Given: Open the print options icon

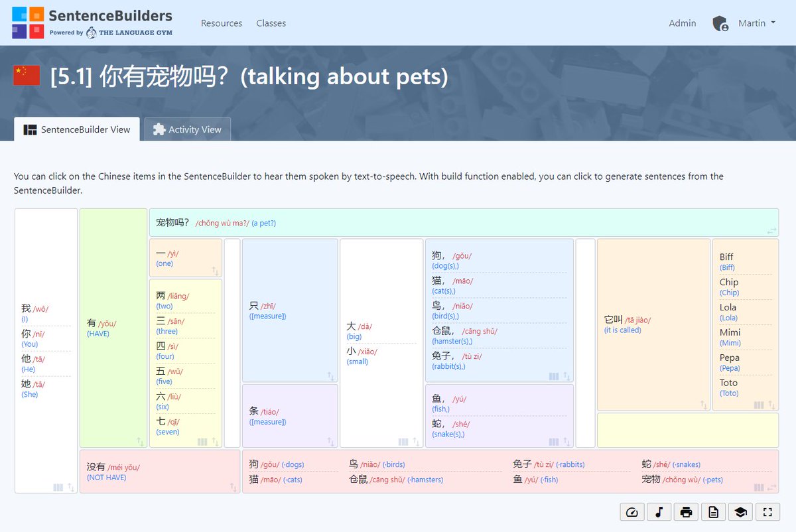Looking at the screenshot, I should tap(686, 511).
